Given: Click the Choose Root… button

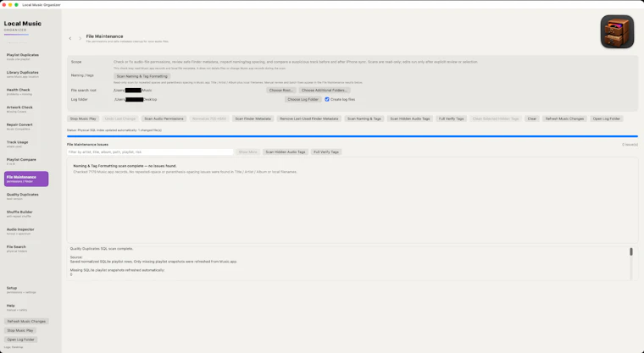Looking at the screenshot, I should coord(281,91).
